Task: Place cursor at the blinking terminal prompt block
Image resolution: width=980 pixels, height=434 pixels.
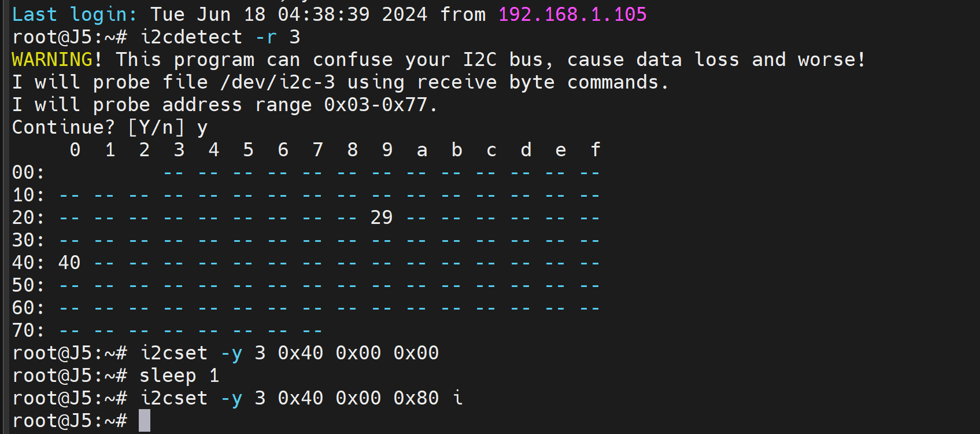Action: click(x=145, y=421)
